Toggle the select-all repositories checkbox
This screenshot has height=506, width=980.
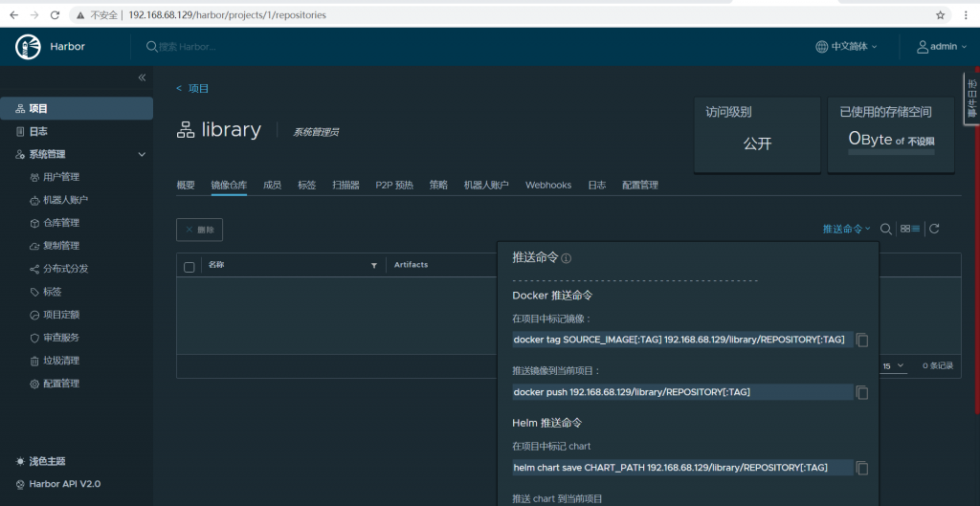coord(189,266)
